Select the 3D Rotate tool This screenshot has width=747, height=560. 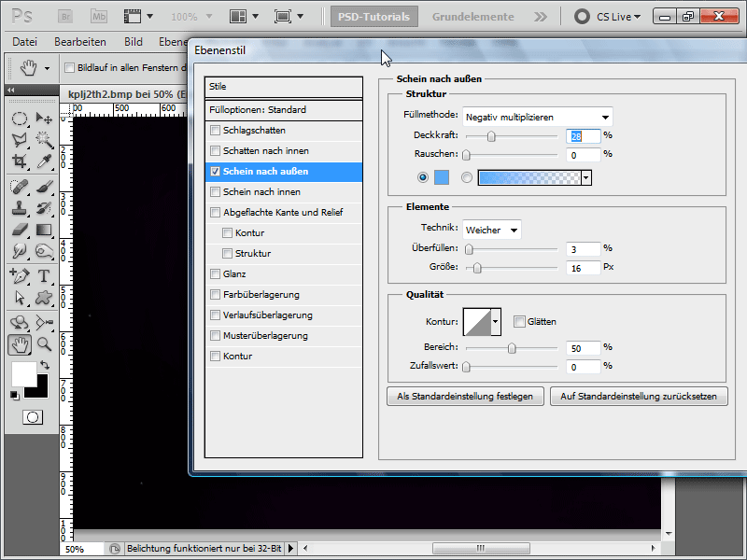pos(19,323)
